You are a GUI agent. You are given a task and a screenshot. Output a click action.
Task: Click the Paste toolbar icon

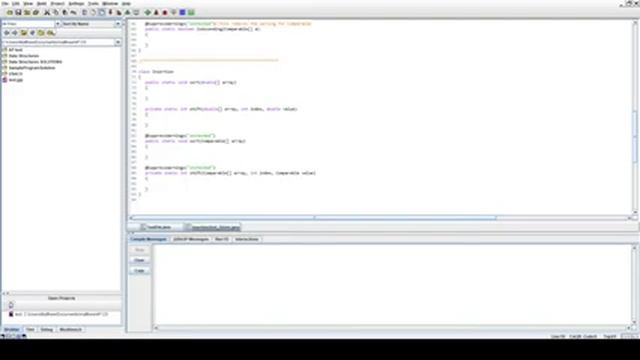click(64, 13)
